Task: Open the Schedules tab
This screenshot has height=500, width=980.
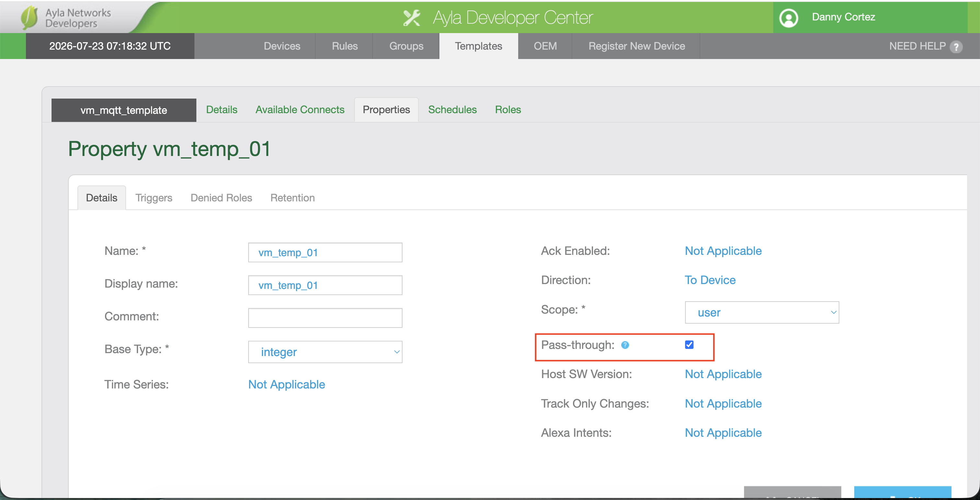Action: (453, 110)
